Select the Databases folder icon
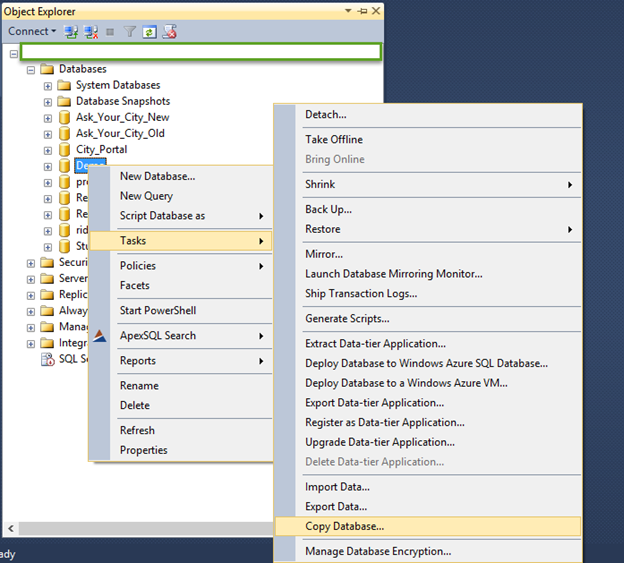Image resolution: width=624 pixels, height=563 pixels. click(x=47, y=69)
